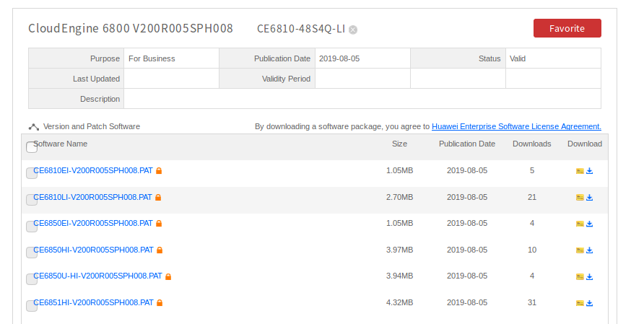This screenshot has width=644, height=324.
Task: Remove the CE6810-48S4Q-LI filter with the x icon
Action: tap(353, 30)
